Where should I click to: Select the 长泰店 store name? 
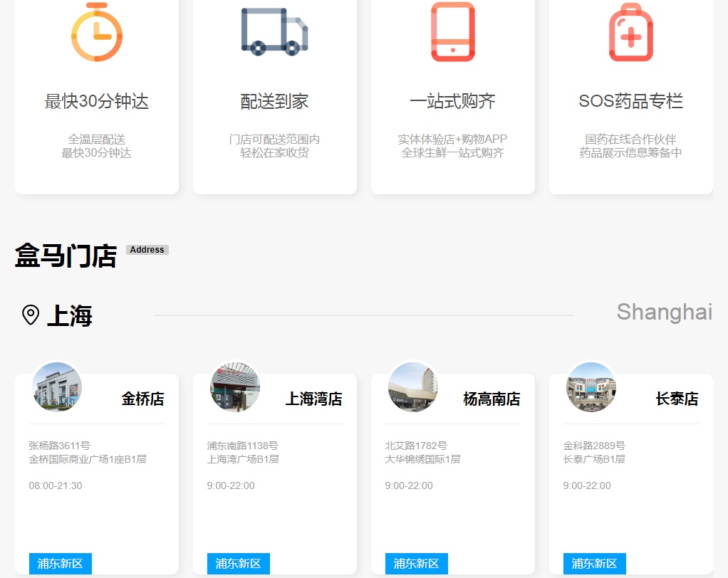[677, 399]
